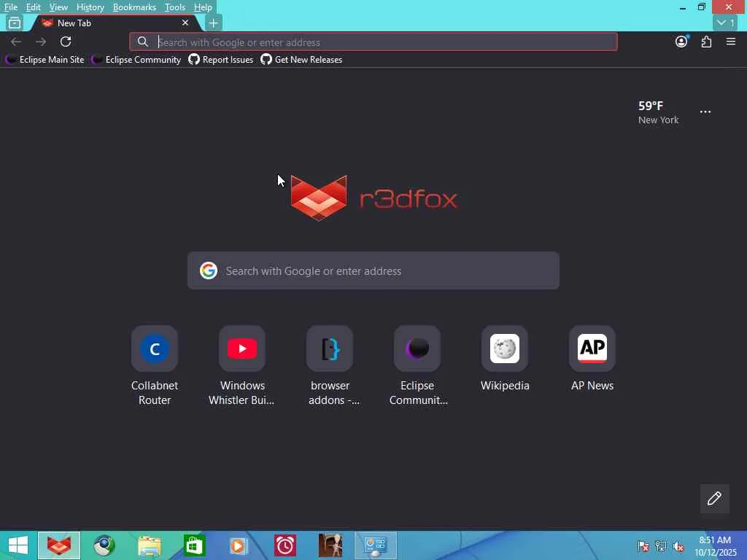Click the muted volume tray icon
The image size is (747, 560).
[x=678, y=546]
